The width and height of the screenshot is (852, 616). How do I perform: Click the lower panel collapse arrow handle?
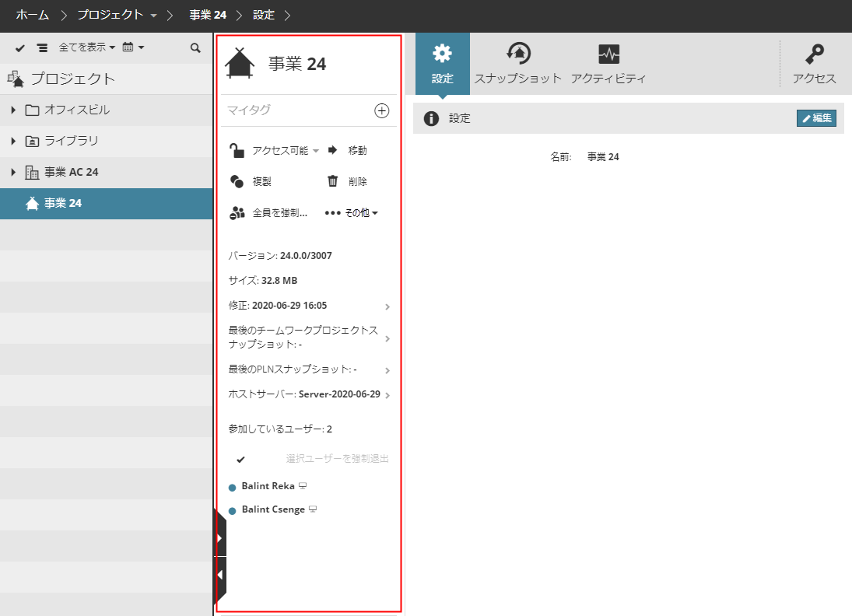click(219, 575)
